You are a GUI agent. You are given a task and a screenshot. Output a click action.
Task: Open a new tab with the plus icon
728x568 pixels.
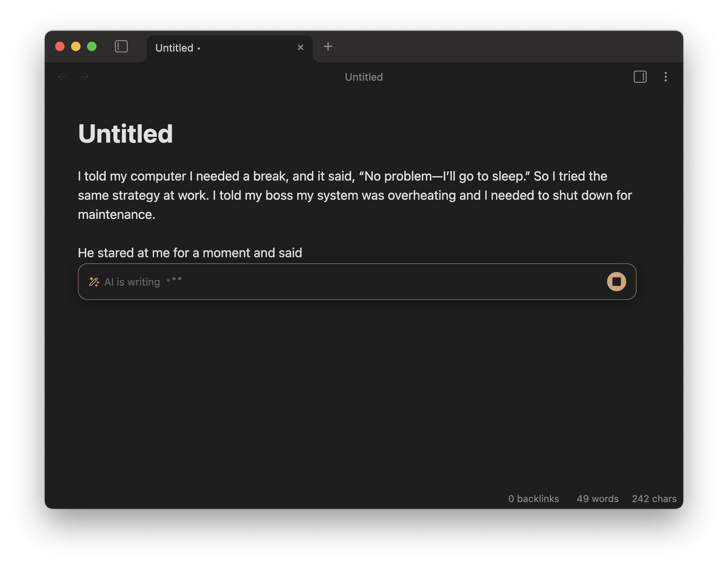pyautogui.click(x=328, y=46)
